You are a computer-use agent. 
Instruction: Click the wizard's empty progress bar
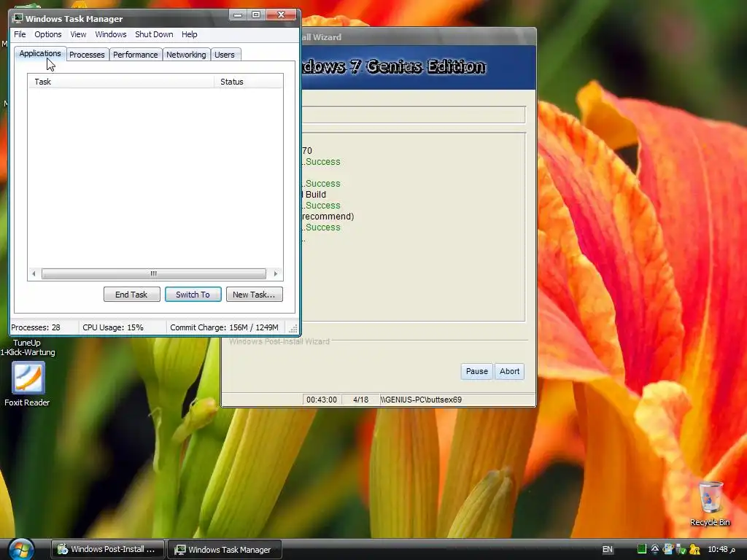[414, 114]
